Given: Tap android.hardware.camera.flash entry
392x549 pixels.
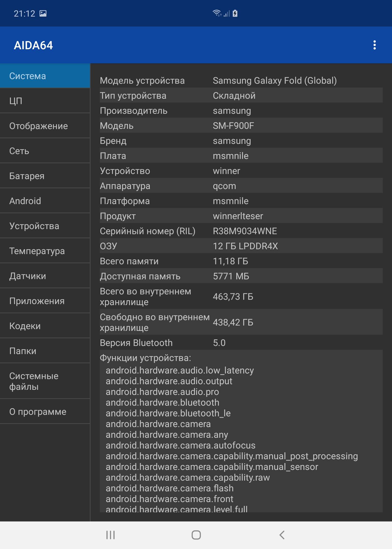Looking at the screenshot, I should (x=169, y=488).
